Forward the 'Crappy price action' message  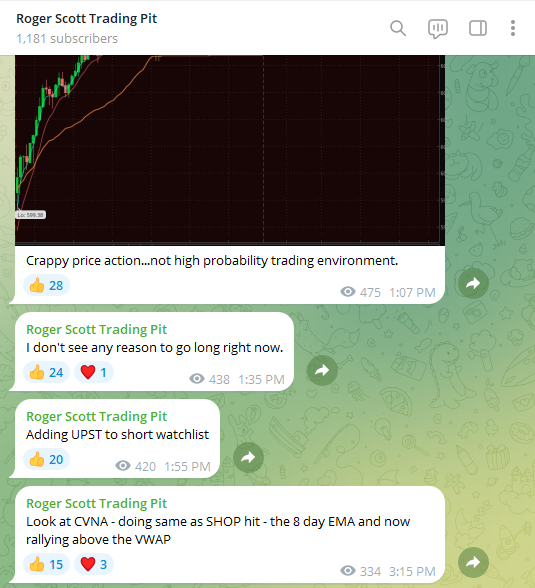coord(473,283)
